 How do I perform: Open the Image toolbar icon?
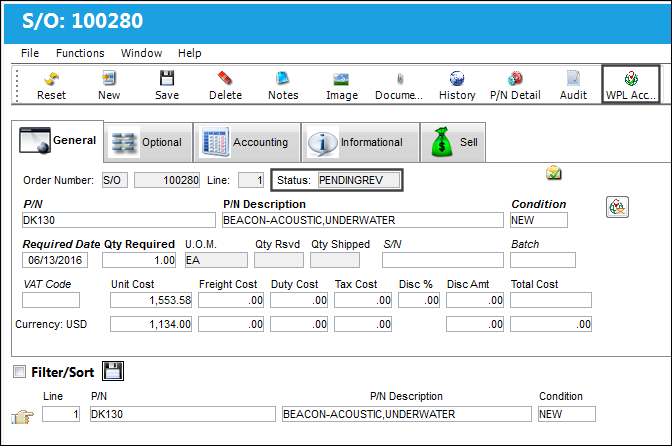pyautogui.click(x=342, y=85)
